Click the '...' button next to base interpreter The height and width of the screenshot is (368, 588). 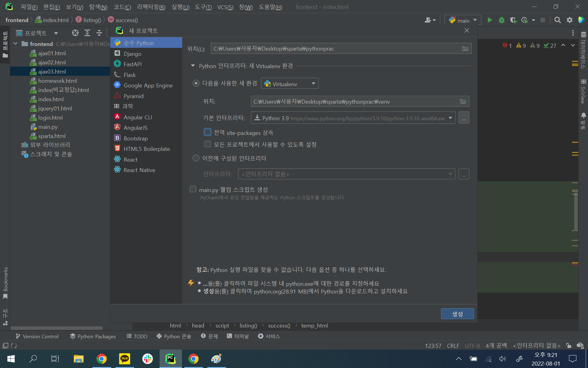pyautogui.click(x=464, y=118)
